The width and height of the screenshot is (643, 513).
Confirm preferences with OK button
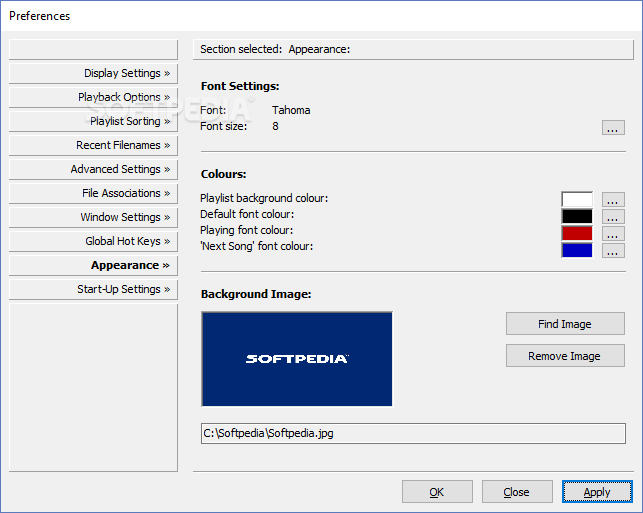click(437, 492)
